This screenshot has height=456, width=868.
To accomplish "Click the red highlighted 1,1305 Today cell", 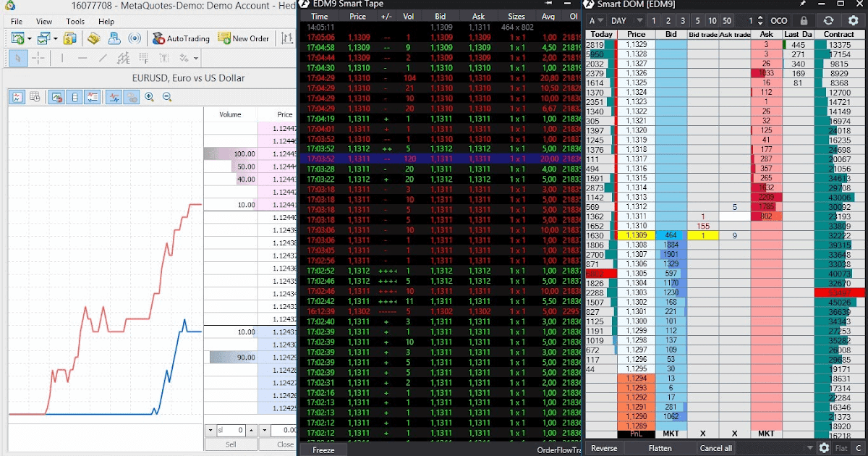I will click(600, 273).
